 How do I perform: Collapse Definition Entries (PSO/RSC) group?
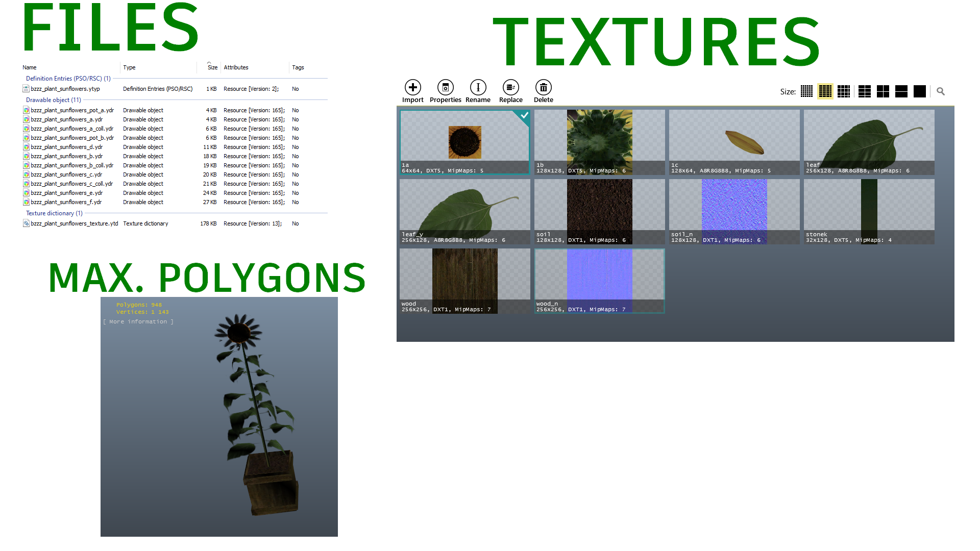coord(68,79)
